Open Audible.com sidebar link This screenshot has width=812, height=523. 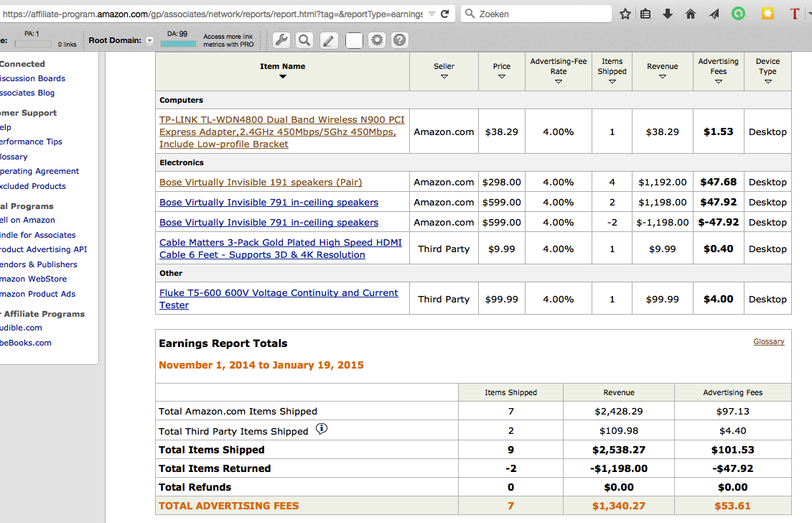pyautogui.click(x=21, y=328)
